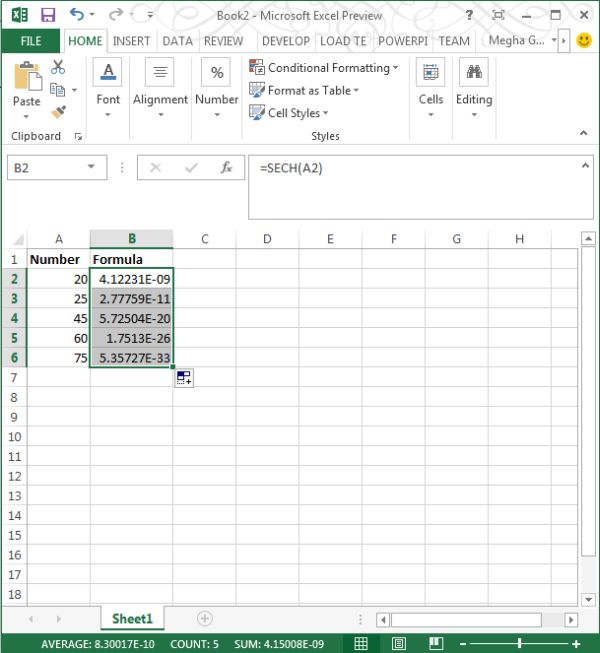Cancel the formula entry with X icon
The image size is (600, 653).
(155, 168)
